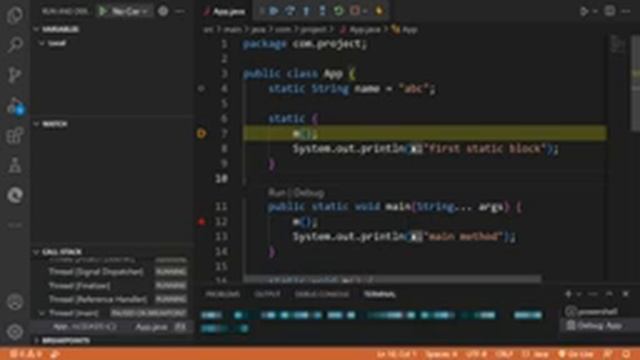
Task: Open the Search view in activity bar
Action: [15, 45]
